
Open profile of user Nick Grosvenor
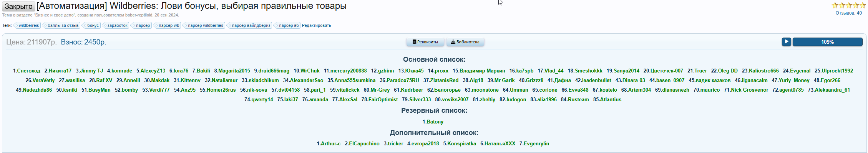pyautogui.click(x=750, y=90)
